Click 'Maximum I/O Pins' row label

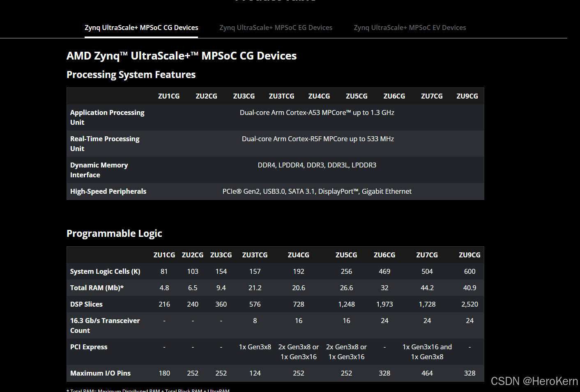(100, 373)
